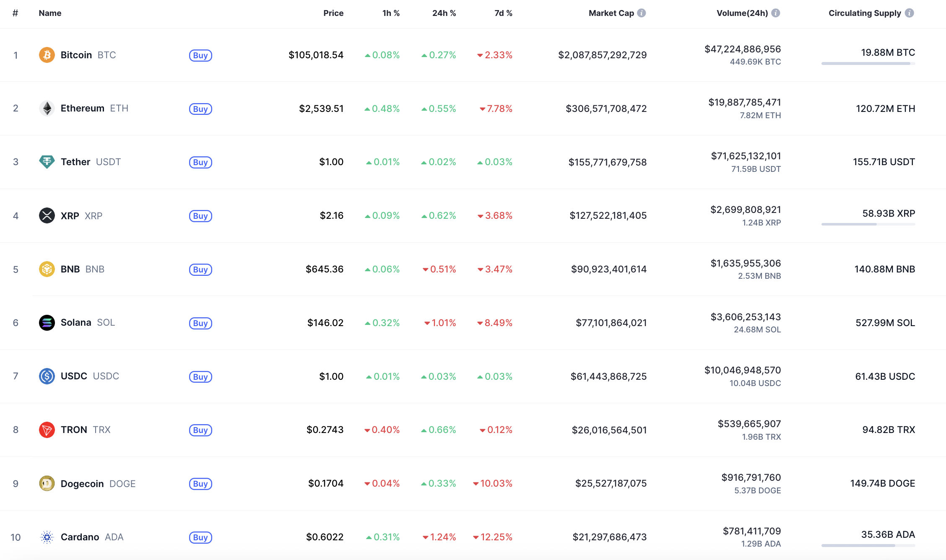
Task: Show the Circulating Supply info tooltip icon
Action: (x=910, y=13)
